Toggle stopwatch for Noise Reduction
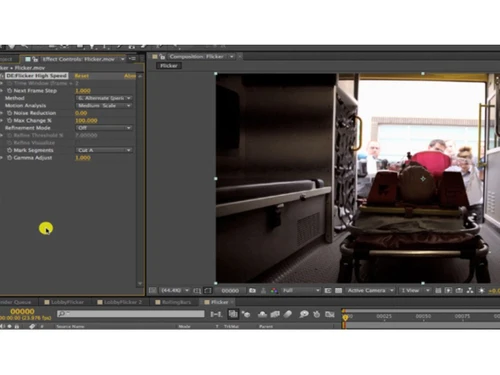 coord(9,113)
